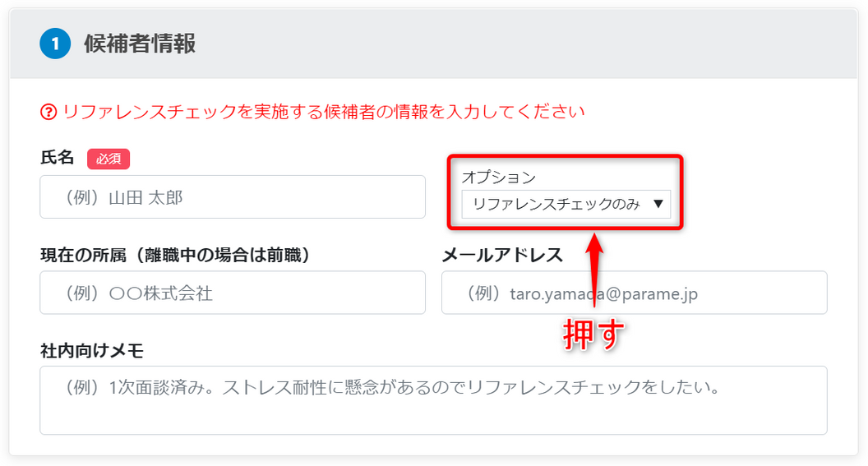Click the メールアドレス label
Screen dimensions: 868x466
pyautogui.click(x=503, y=255)
